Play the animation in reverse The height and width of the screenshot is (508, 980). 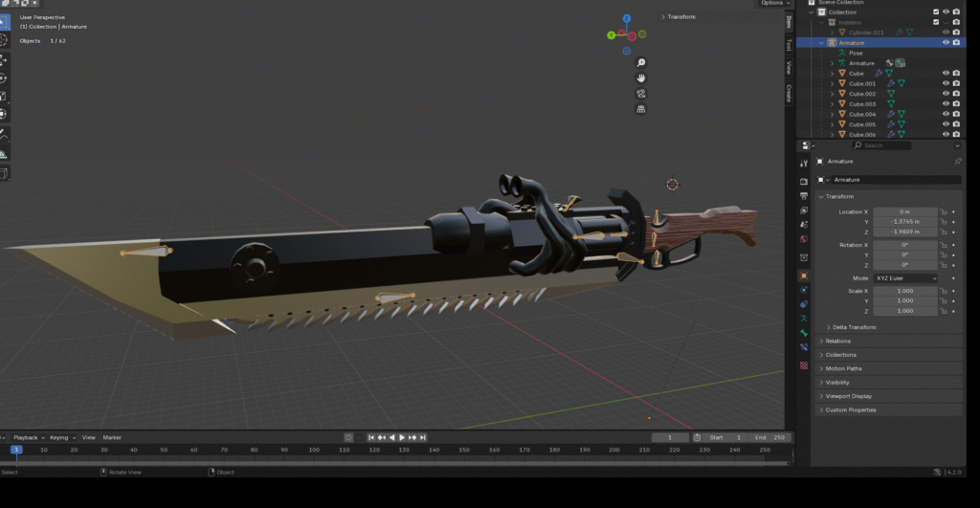[391, 437]
